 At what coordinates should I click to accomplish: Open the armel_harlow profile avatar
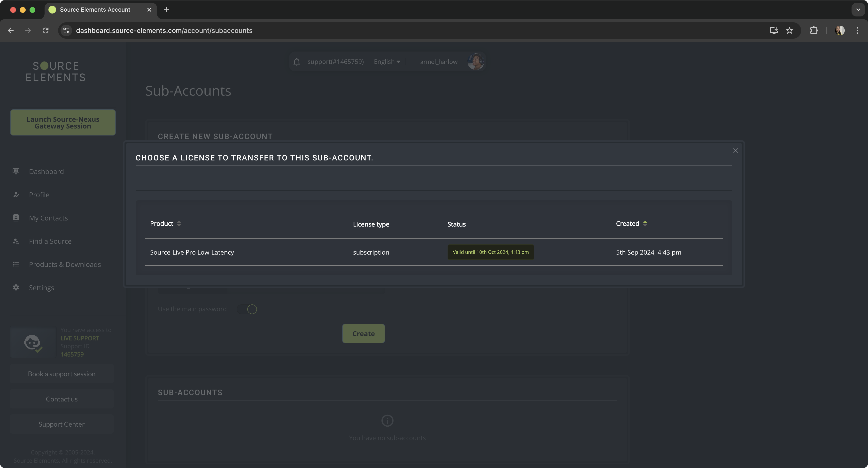tap(475, 62)
